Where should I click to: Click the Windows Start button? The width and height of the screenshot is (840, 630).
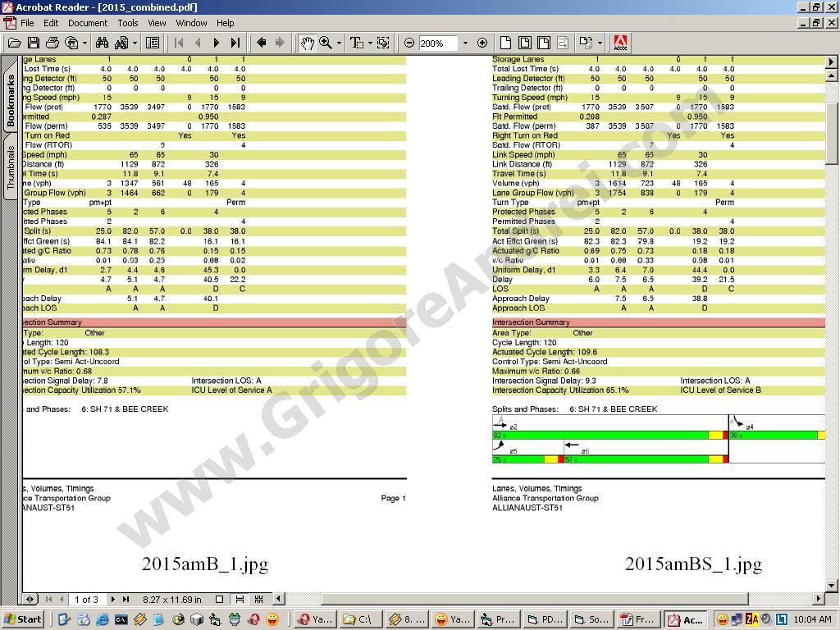click(22, 619)
